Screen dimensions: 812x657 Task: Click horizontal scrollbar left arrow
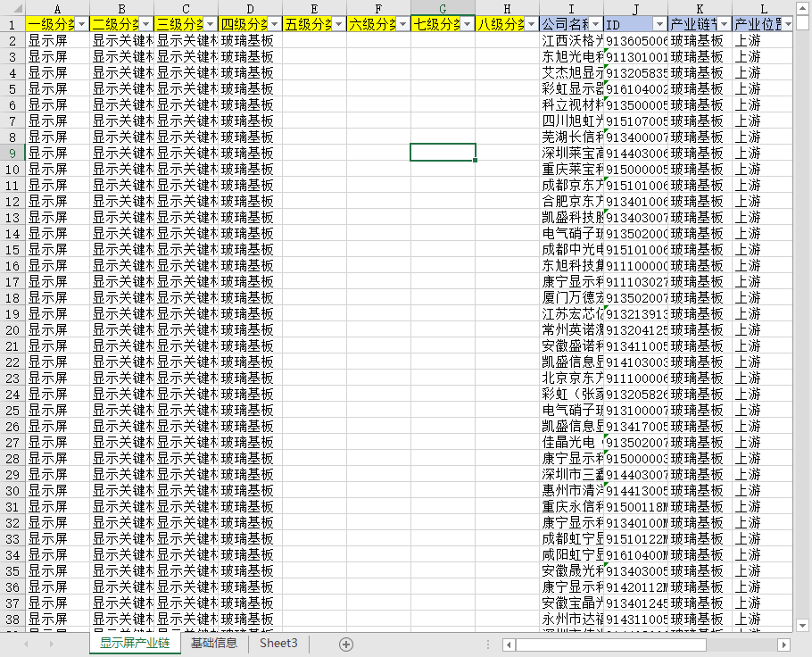[509, 645]
